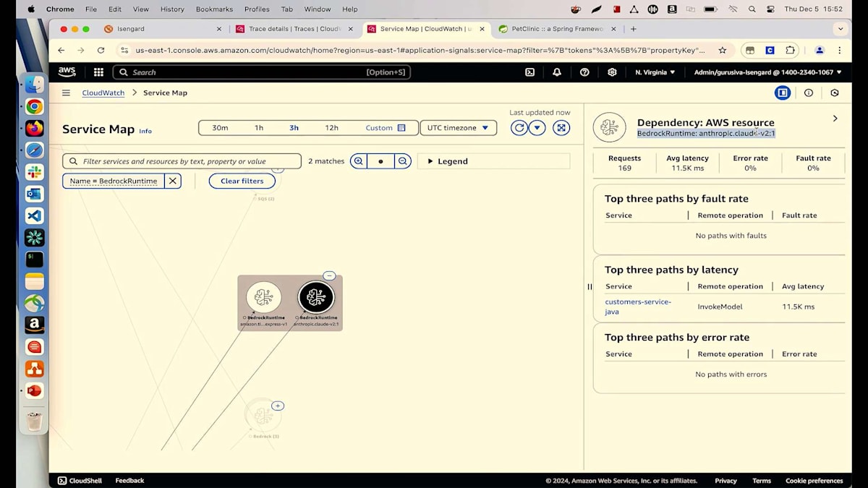868x488 pixels.
Task: Open Slack from the Dock
Action: (34, 172)
